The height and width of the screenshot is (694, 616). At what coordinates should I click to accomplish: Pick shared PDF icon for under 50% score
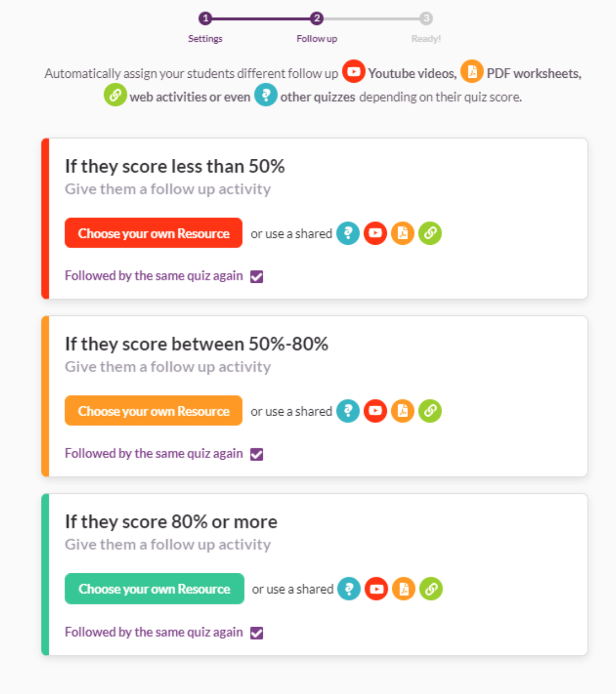coord(403,233)
